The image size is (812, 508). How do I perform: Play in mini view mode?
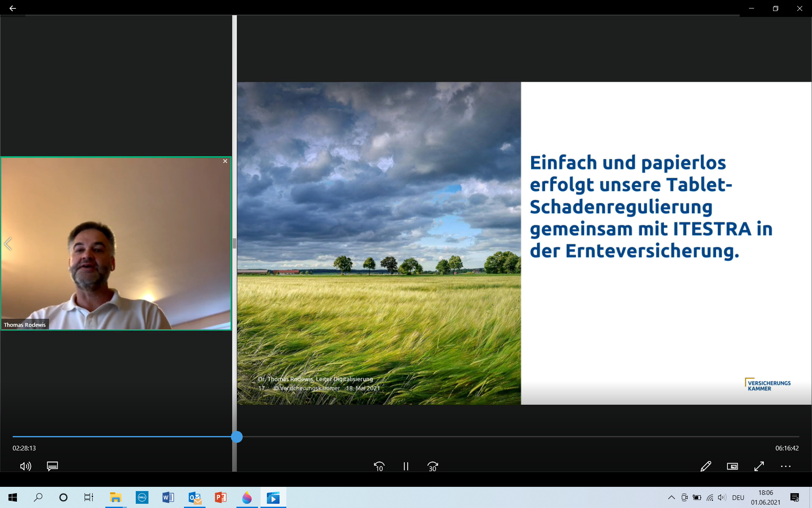pos(732,466)
